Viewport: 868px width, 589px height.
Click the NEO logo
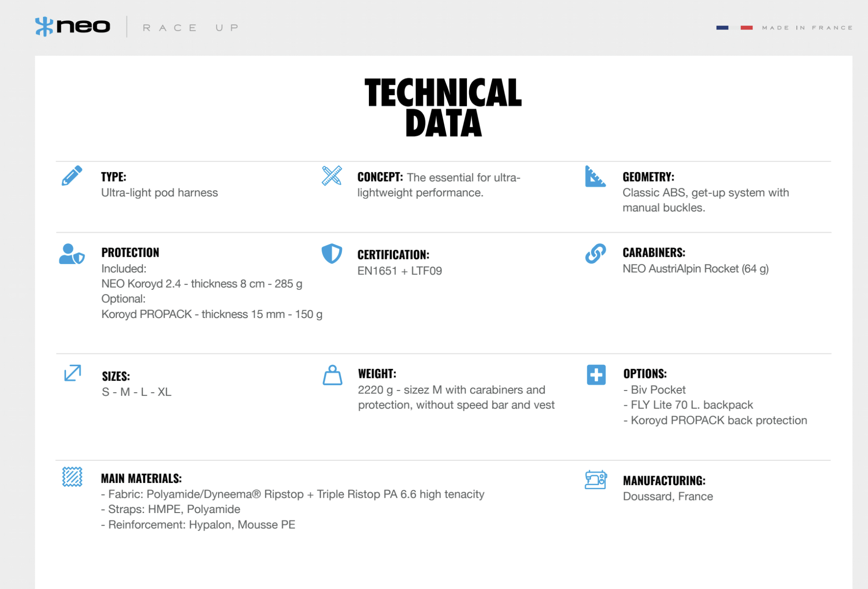[x=72, y=26]
